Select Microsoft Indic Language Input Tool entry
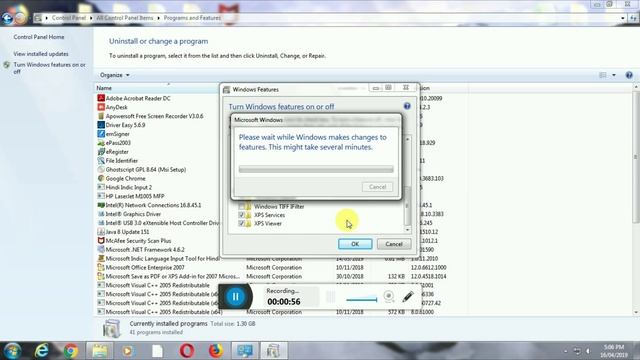The image size is (640, 360). click(x=162, y=259)
